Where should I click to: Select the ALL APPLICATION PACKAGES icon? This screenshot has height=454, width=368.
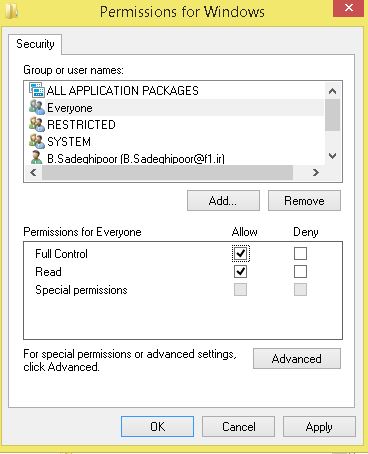click(37, 90)
